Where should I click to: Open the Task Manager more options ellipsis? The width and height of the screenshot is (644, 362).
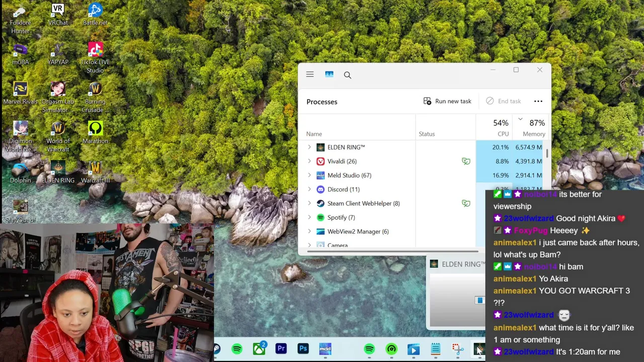(538, 101)
